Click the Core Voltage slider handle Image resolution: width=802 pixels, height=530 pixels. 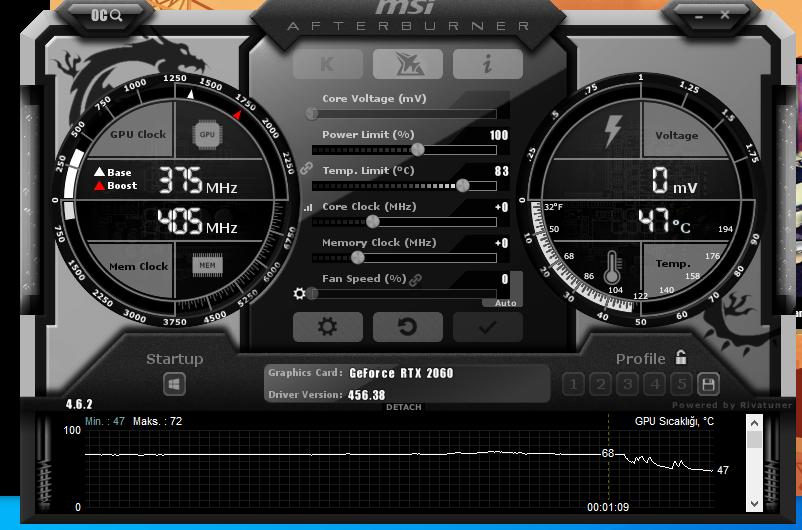pyautogui.click(x=311, y=114)
